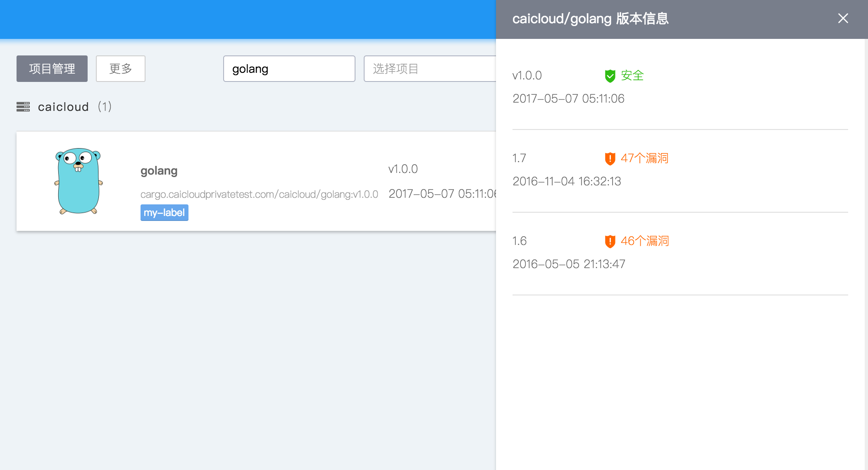Image resolution: width=868 pixels, height=470 pixels.
Task: Open the 更多 more menu
Action: [x=120, y=69]
